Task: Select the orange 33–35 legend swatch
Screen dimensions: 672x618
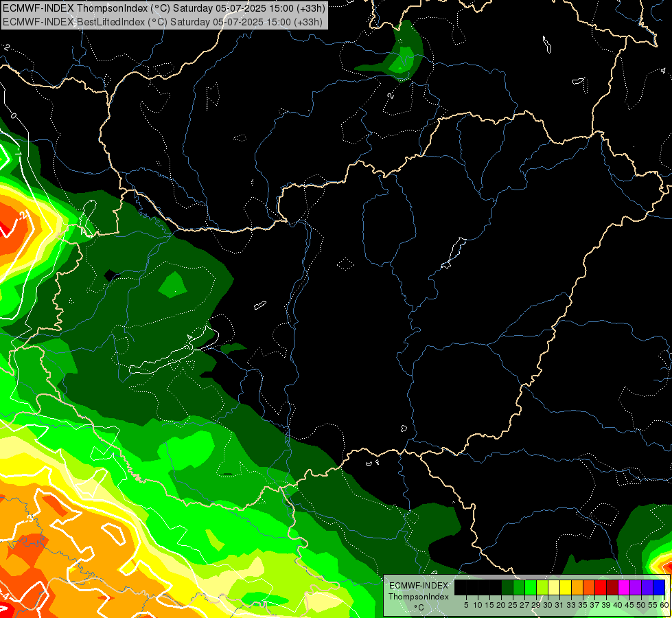Action: [577, 587]
